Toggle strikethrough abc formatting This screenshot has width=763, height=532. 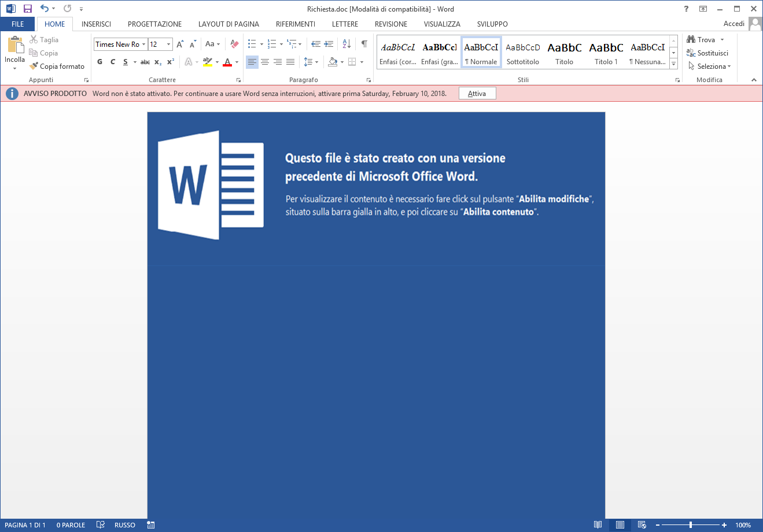(145, 62)
